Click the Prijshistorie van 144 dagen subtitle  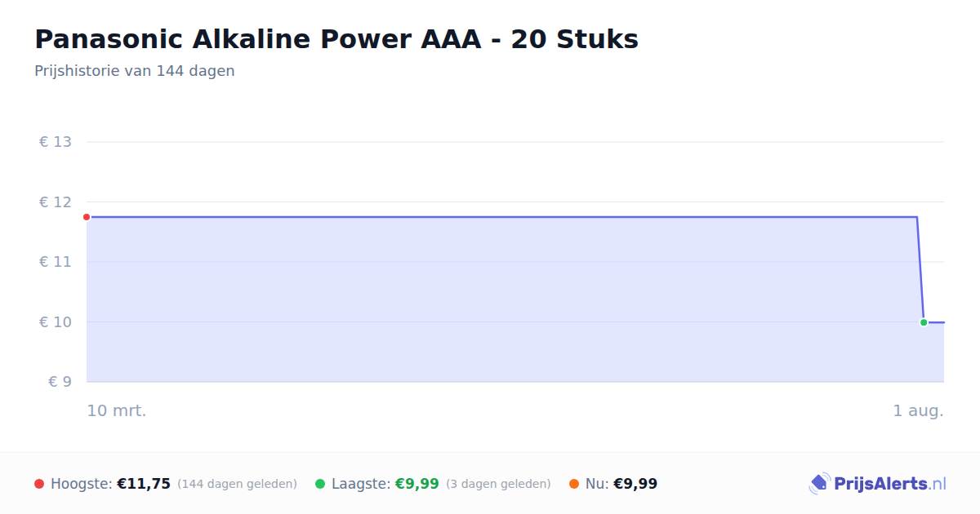coord(135,71)
